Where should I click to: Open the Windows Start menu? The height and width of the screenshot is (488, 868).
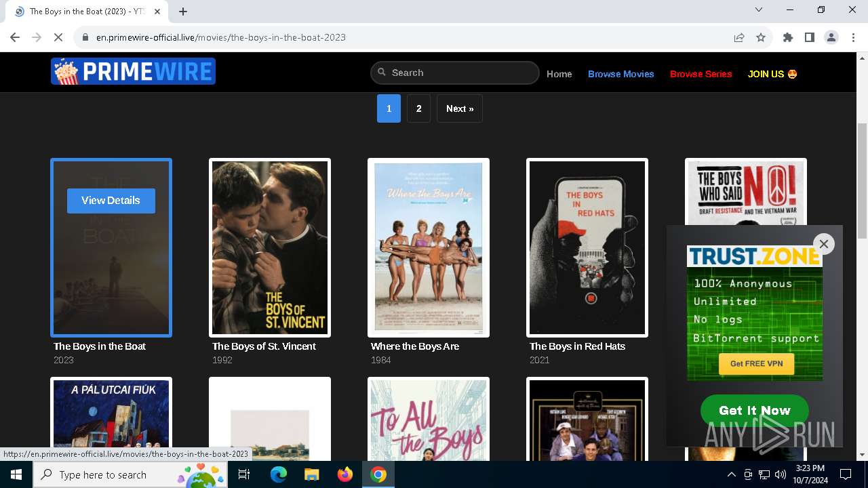pyautogui.click(x=16, y=474)
